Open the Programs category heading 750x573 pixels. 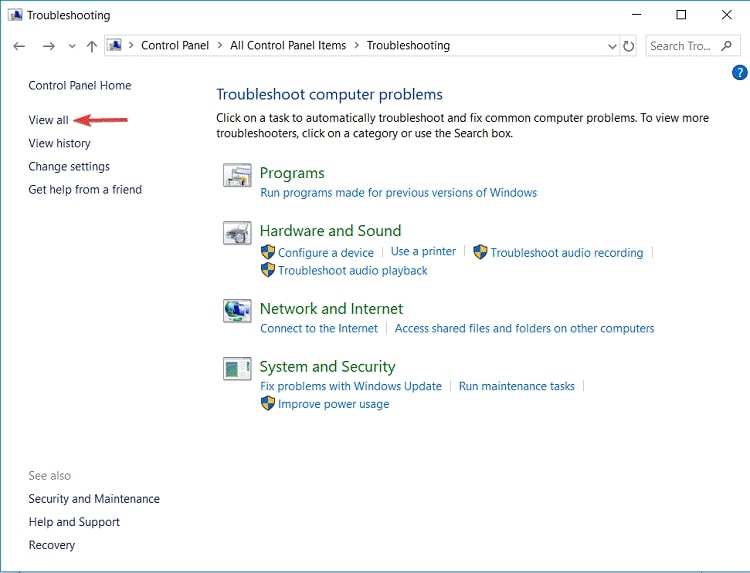[x=292, y=173]
